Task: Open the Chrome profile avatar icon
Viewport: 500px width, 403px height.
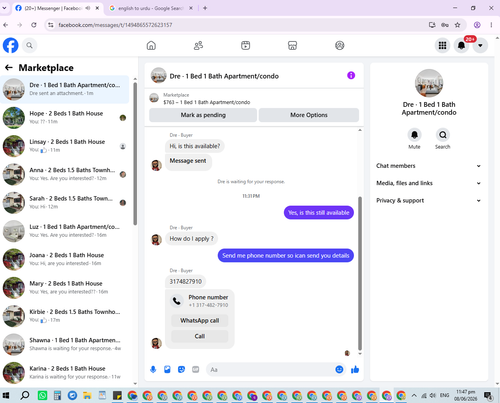Action: (477, 25)
